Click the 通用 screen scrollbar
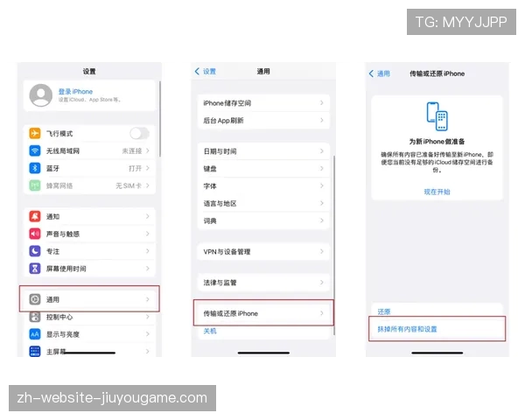Screen dimensions: 525x420 (334, 245)
